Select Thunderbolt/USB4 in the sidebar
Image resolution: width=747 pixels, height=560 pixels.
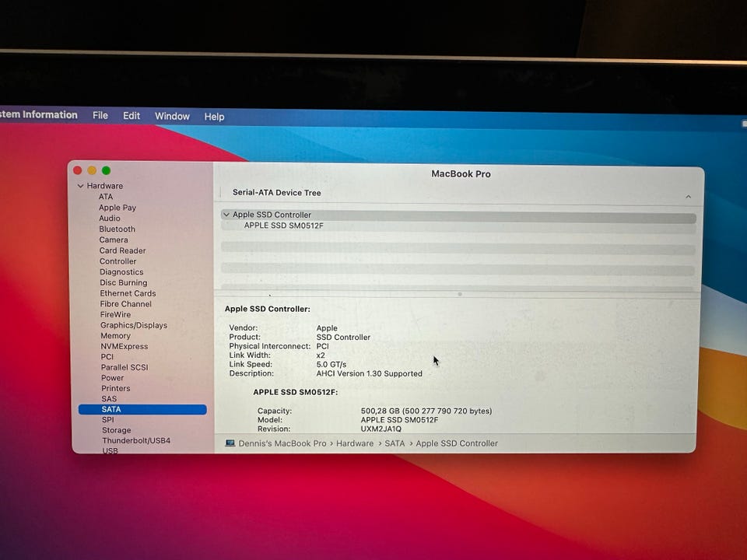[x=136, y=440]
